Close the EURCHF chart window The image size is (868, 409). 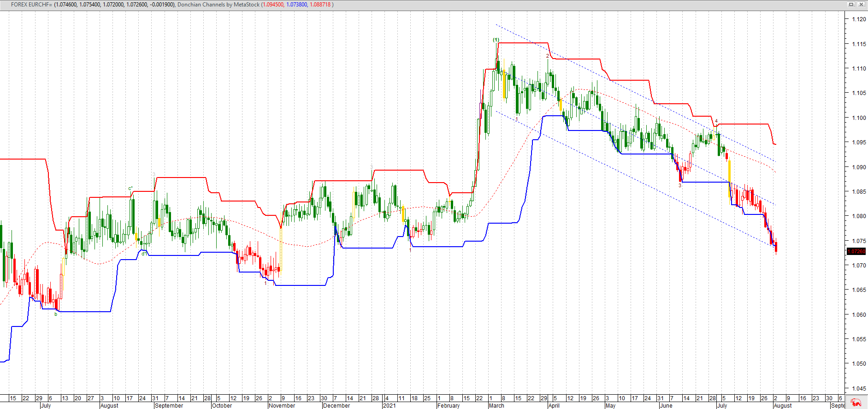coord(861,5)
